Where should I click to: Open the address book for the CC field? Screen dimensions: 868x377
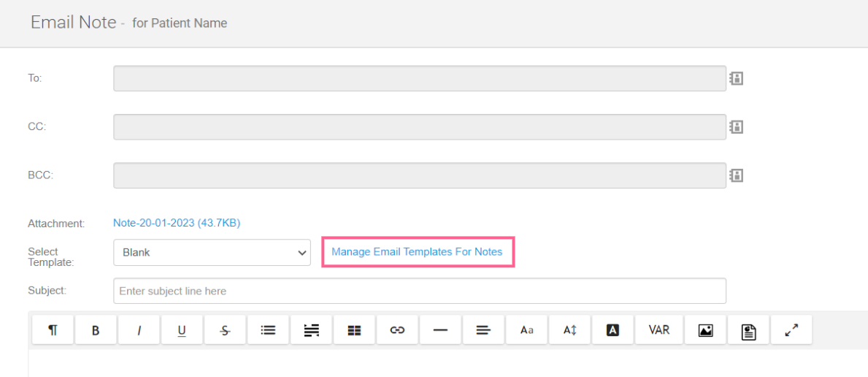(x=737, y=127)
